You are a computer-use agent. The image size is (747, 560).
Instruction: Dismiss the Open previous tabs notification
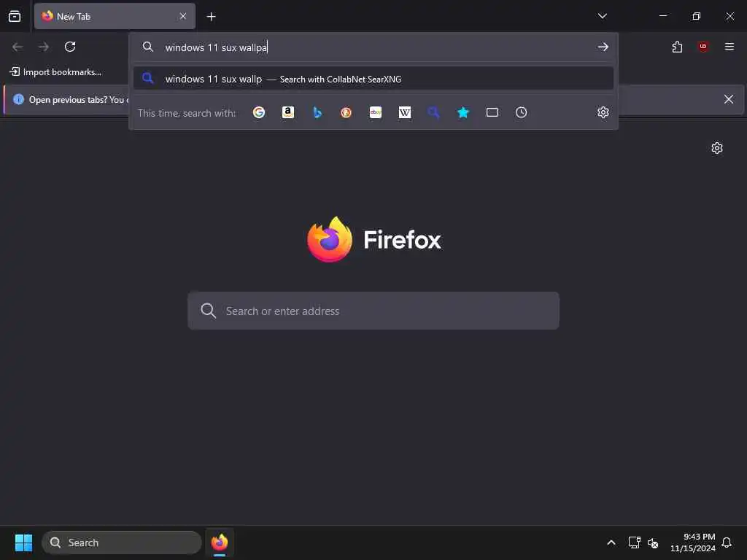pyautogui.click(x=729, y=99)
